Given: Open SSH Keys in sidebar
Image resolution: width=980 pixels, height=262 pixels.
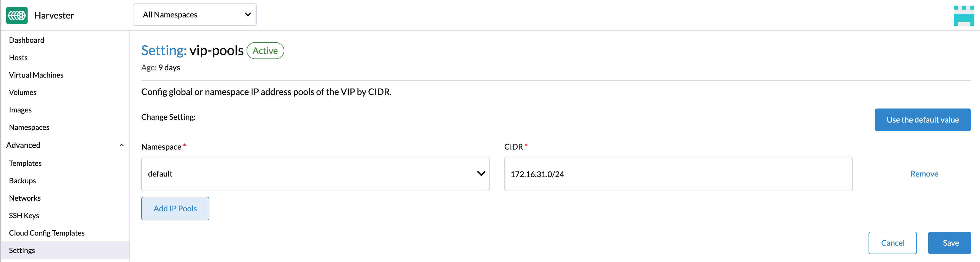Looking at the screenshot, I should [x=24, y=216].
